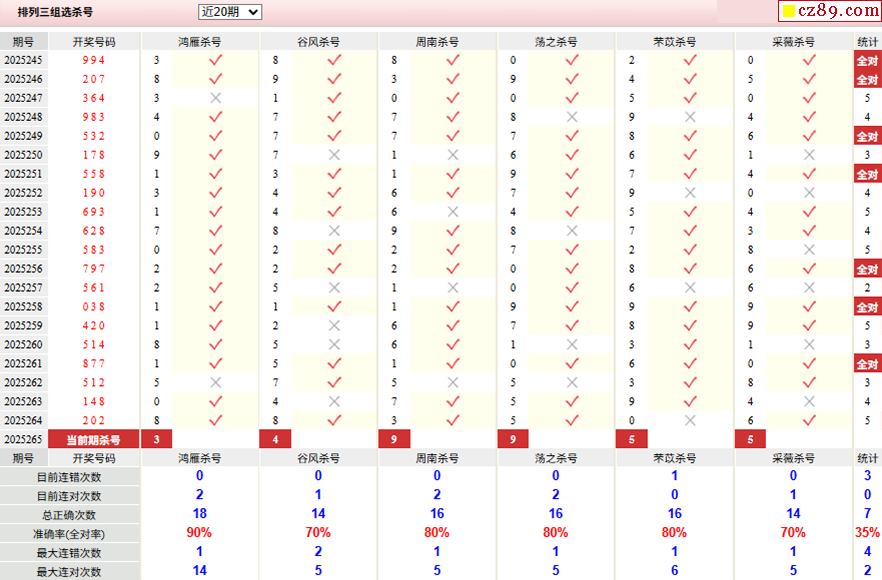
Task: Click X mark in 鸿雁杀号 for period 2025262
Action: coord(215,382)
